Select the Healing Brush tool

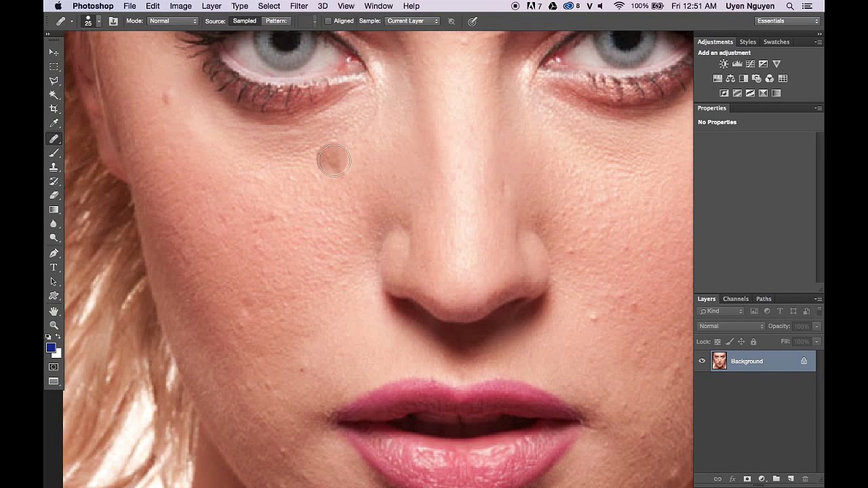(54, 138)
